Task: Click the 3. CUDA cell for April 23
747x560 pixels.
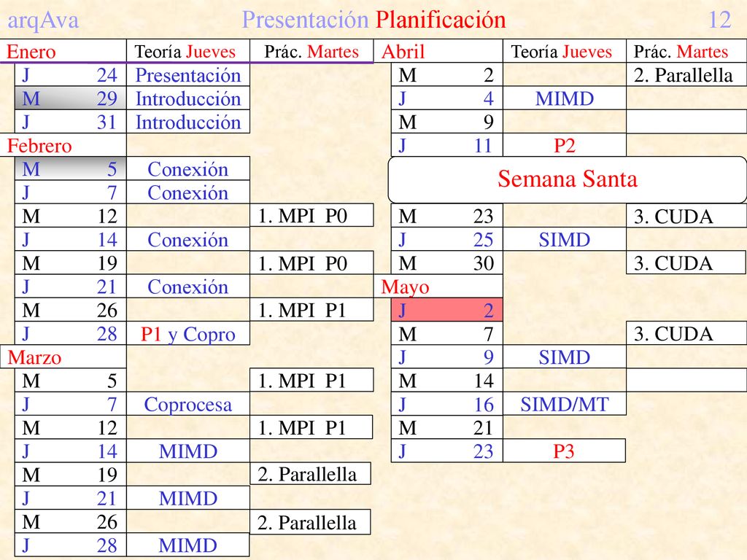Action: click(686, 216)
